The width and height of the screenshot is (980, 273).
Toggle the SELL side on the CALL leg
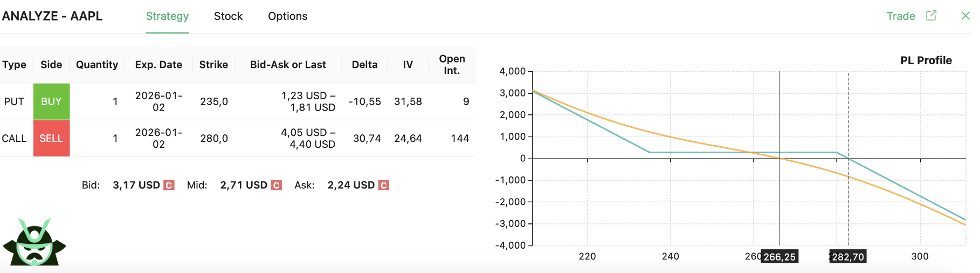coord(51,138)
